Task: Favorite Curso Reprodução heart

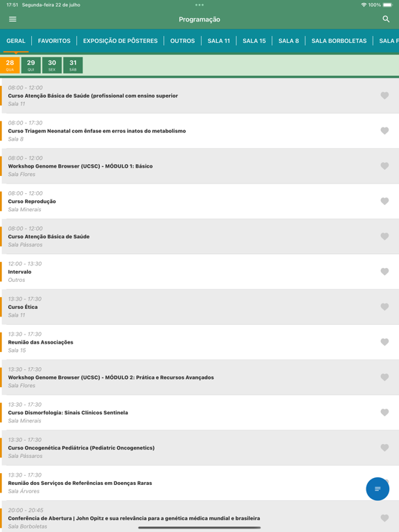Action: point(384,201)
